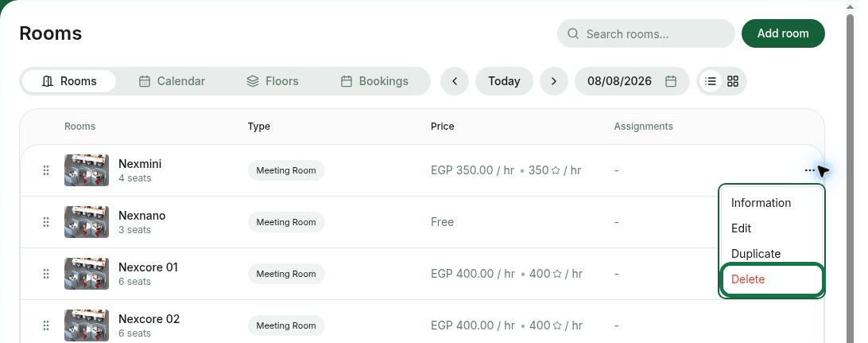This screenshot has height=343, width=868.
Task: Switch to the Floors tab
Action: [273, 81]
